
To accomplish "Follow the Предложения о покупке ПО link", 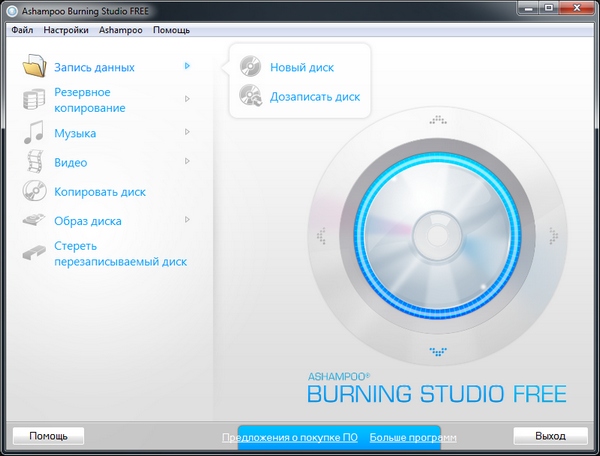I will [x=290, y=438].
